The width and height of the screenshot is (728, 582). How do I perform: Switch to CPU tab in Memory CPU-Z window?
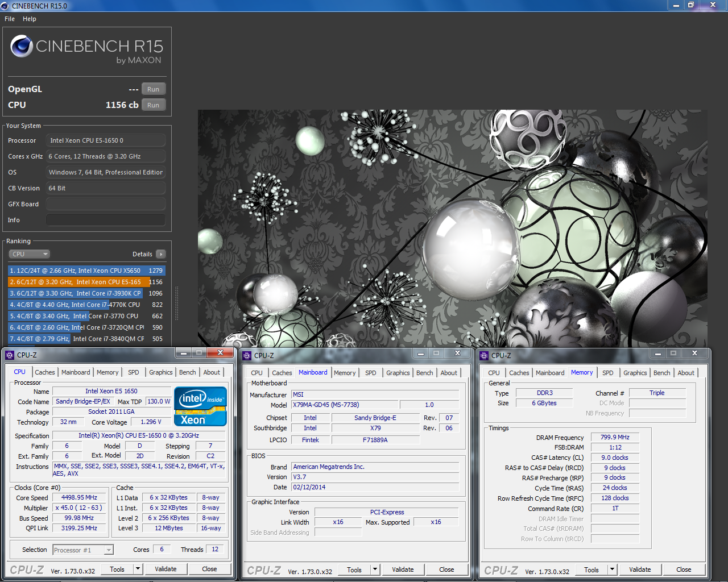(x=494, y=373)
